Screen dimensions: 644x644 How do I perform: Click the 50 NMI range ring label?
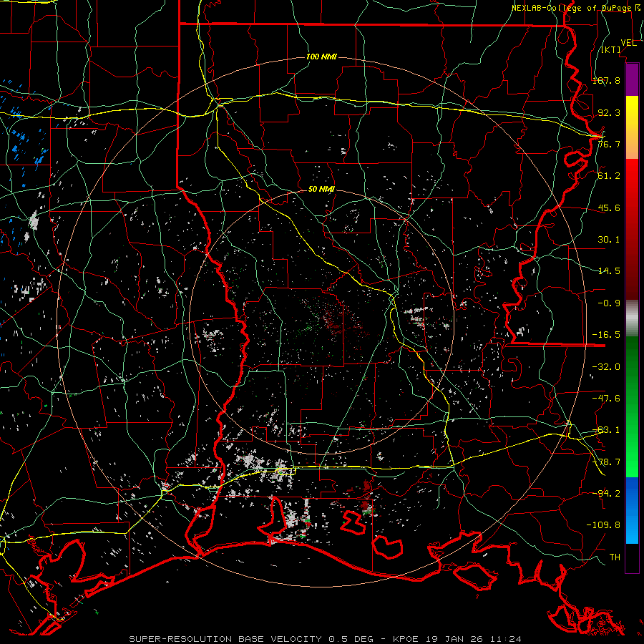[x=321, y=190]
